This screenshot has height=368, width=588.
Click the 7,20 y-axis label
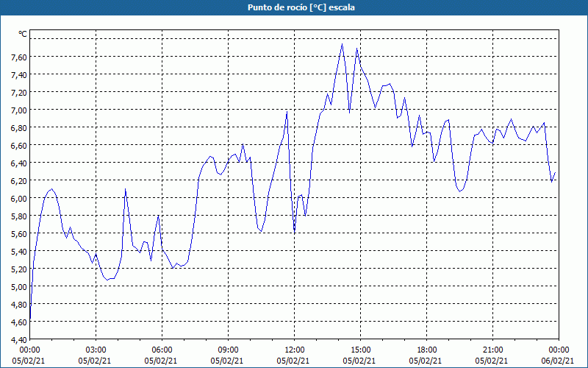(x=20, y=93)
